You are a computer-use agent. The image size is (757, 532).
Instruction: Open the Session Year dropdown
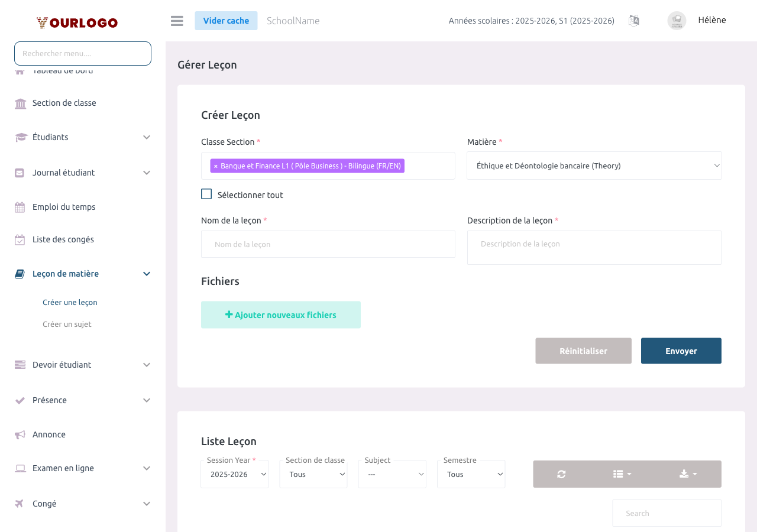235,475
